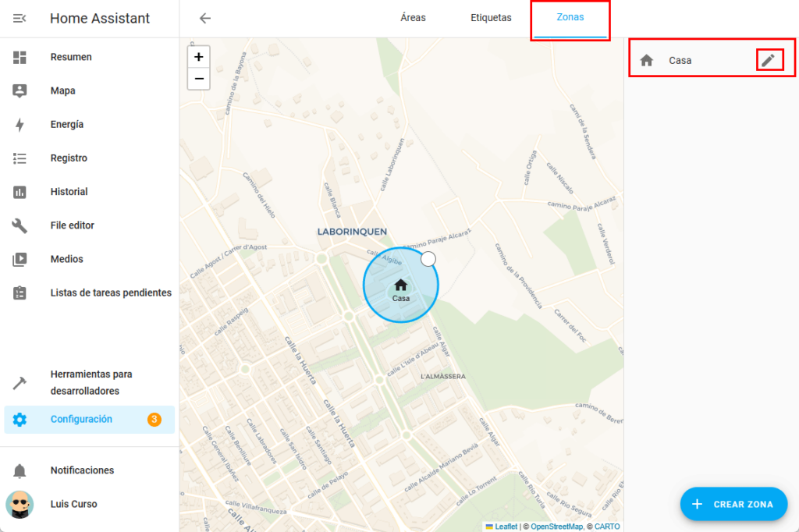This screenshot has width=799, height=532.
Task: Zoom out on the map
Action: pos(199,79)
